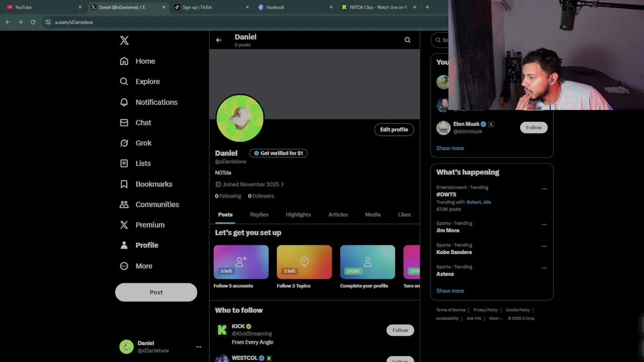Open the Jim Mora trending topic
Viewport: 644px width, 362px height.
pos(448,230)
